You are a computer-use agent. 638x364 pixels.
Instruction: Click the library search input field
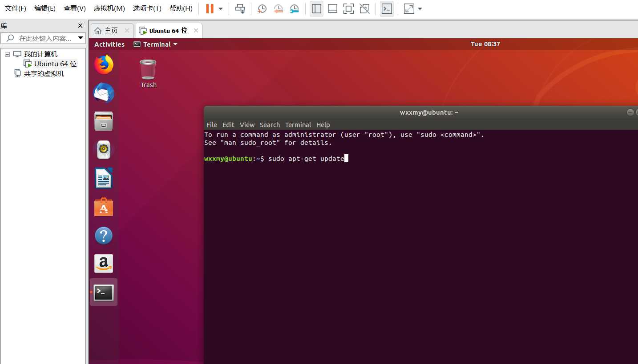tap(43, 38)
